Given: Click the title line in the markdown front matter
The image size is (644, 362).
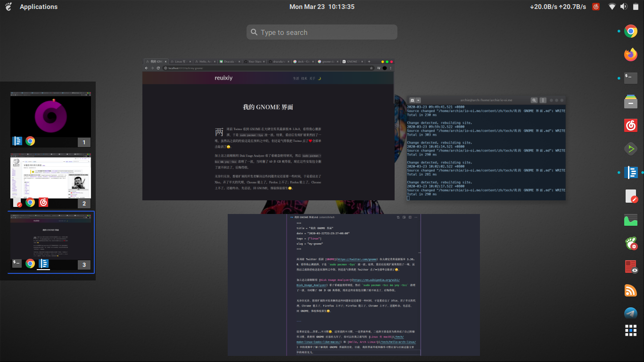Looking at the screenshot, I should tap(315, 228).
